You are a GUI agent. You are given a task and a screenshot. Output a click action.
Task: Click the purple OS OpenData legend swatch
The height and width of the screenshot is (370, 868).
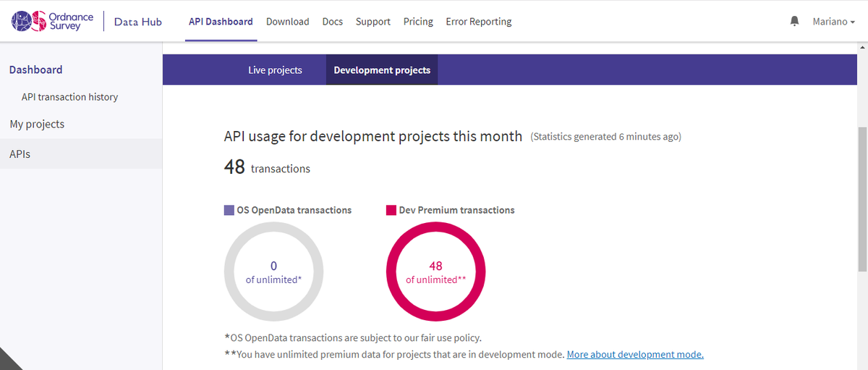pos(229,211)
